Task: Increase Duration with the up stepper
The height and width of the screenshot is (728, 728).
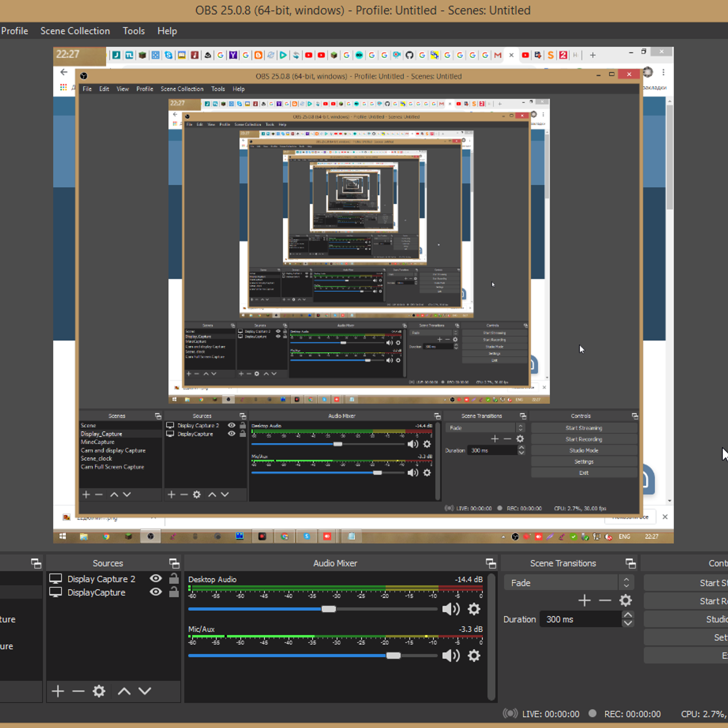Action: point(628,615)
